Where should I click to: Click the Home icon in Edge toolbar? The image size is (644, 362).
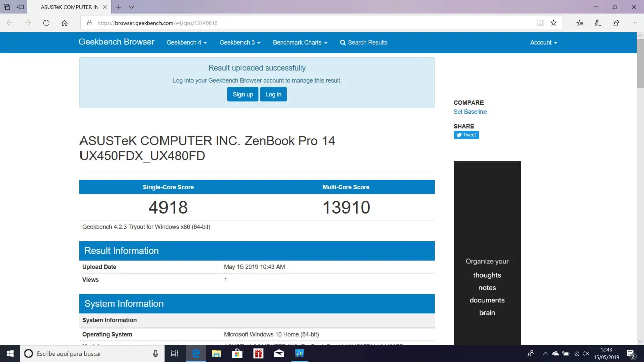tap(64, 23)
